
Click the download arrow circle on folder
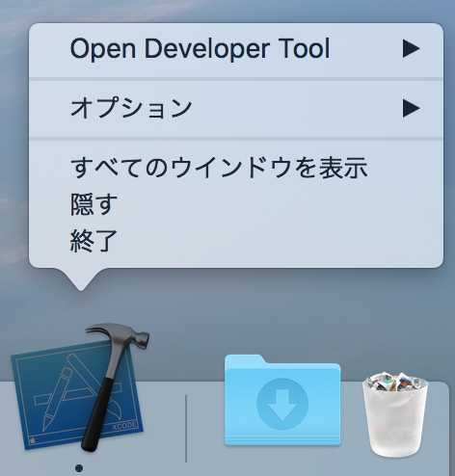(282, 404)
